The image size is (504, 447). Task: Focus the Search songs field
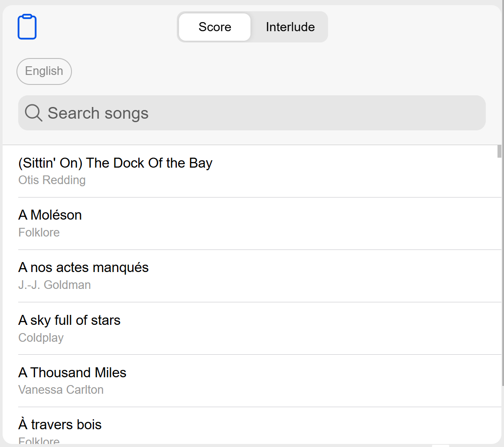pyautogui.click(x=252, y=113)
